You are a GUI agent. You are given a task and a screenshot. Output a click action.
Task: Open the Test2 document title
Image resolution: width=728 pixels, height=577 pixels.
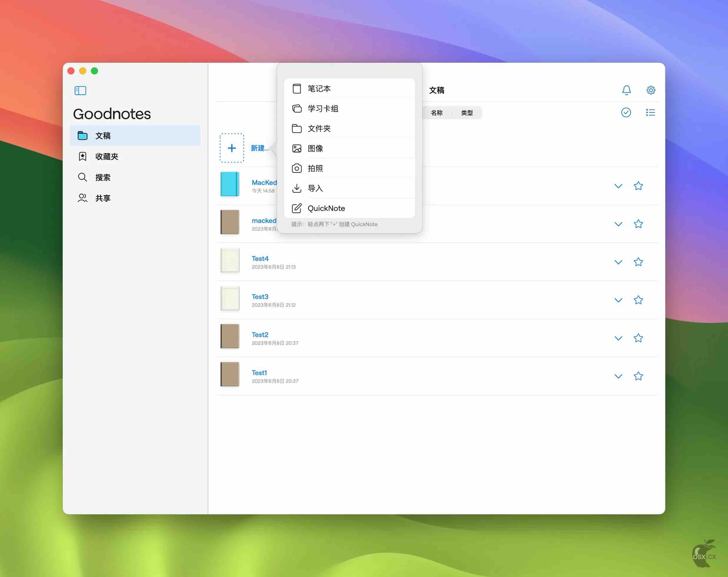[x=260, y=335]
